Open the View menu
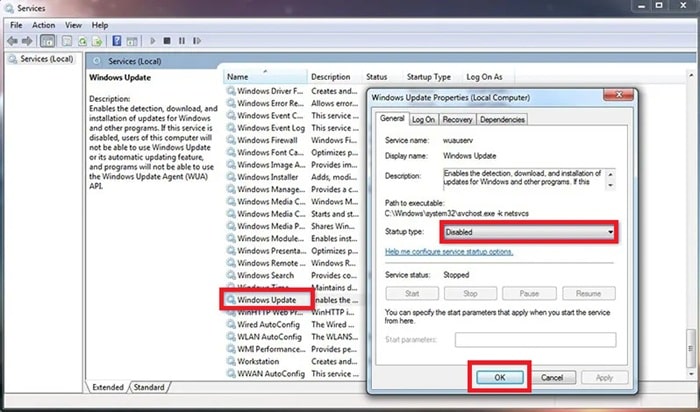 point(73,25)
